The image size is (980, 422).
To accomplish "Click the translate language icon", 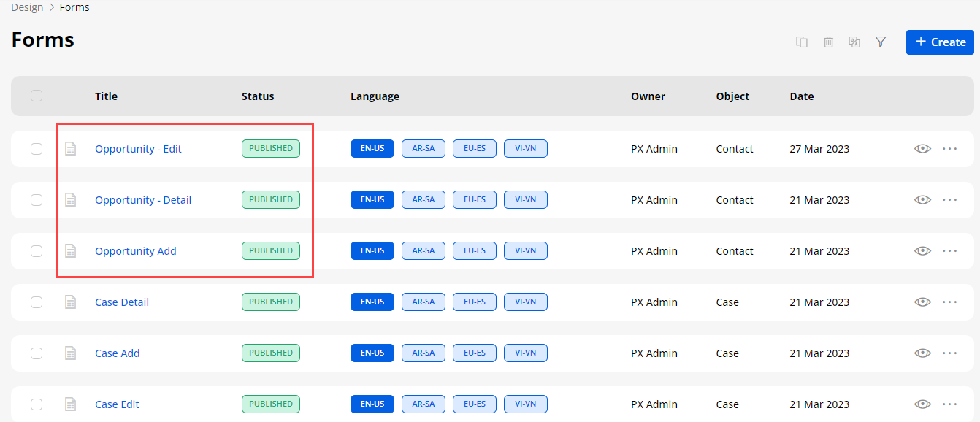I will pos(854,42).
